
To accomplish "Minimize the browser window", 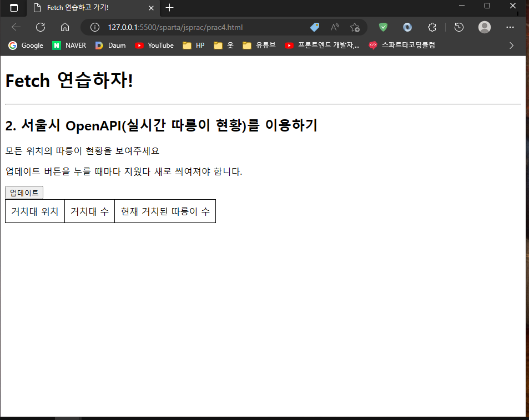I will (462, 6).
